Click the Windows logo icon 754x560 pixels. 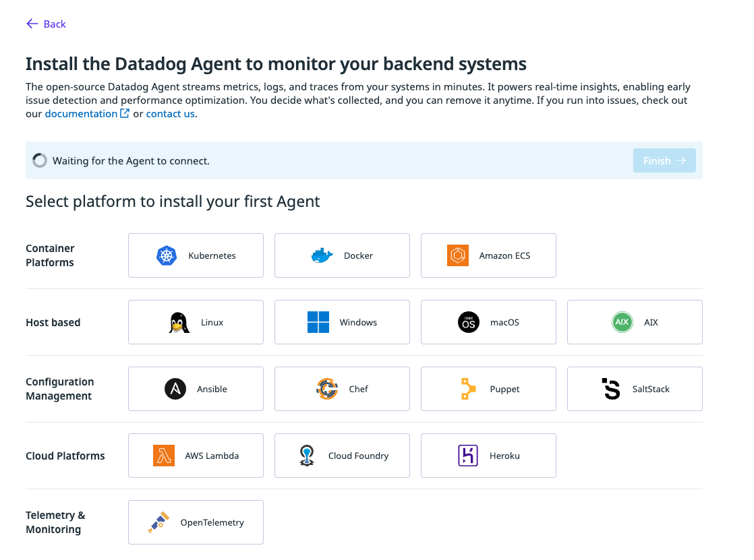pyautogui.click(x=318, y=322)
